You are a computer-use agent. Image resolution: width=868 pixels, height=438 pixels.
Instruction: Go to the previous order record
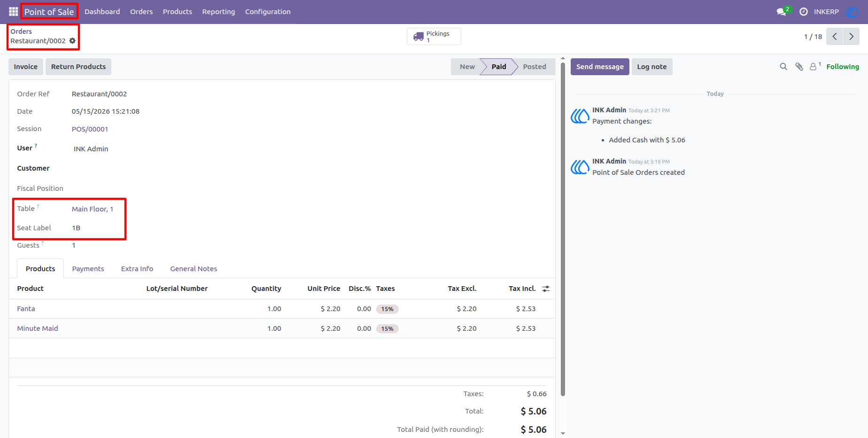point(835,36)
